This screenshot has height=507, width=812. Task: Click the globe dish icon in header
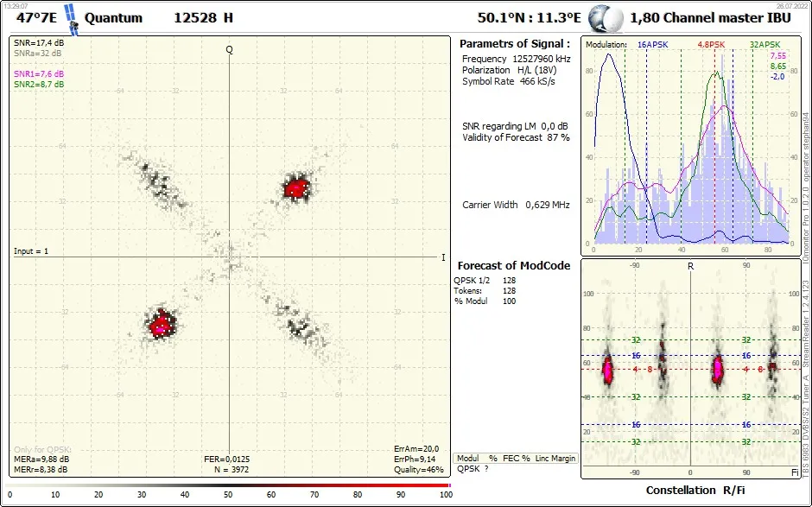[606, 19]
